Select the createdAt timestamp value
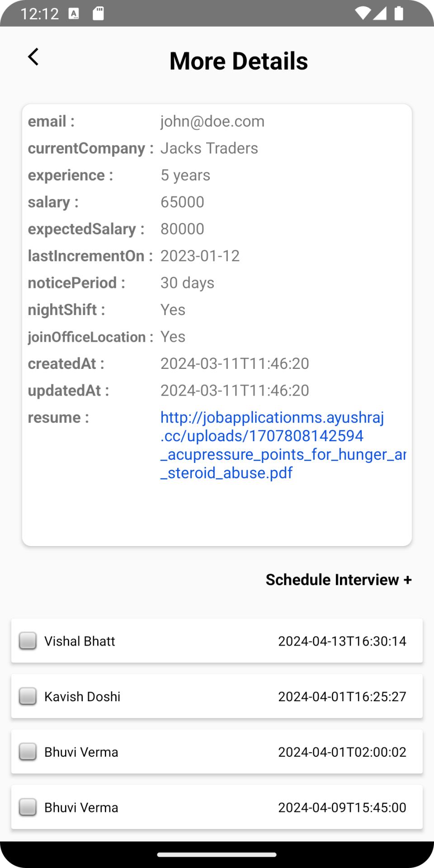 (x=235, y=363)
